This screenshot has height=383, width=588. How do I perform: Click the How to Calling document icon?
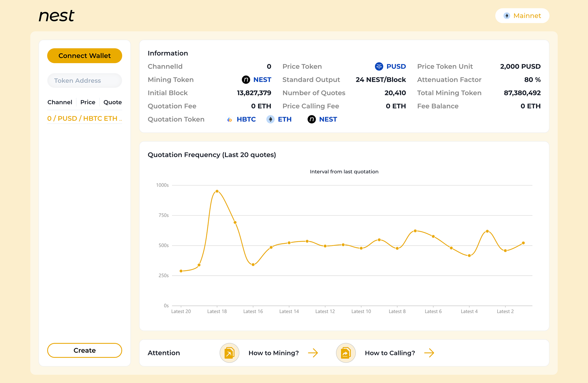pos(345,353)
